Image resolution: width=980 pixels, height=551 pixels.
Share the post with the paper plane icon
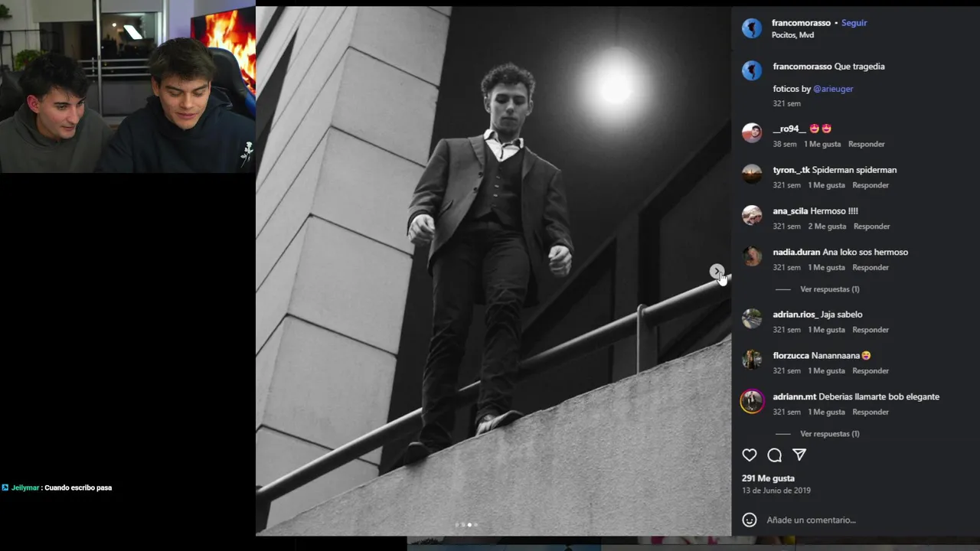point(799,455)
